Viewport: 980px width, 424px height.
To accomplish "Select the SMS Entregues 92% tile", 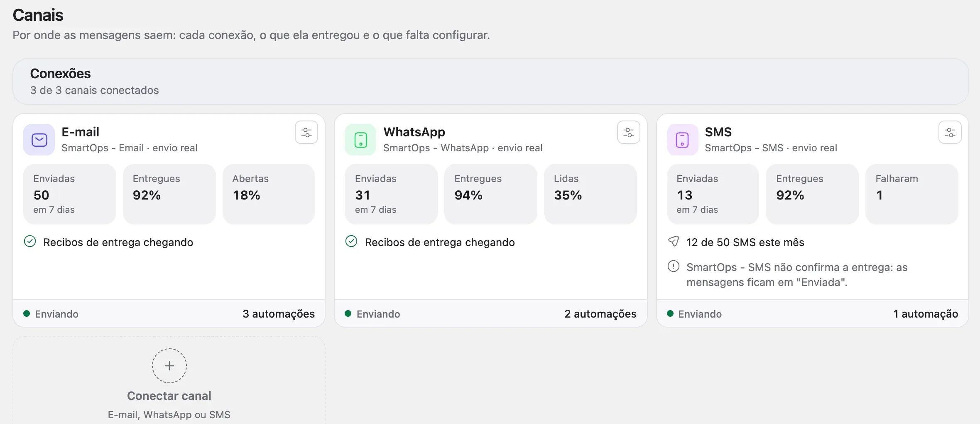I will [x=812, y=194].
